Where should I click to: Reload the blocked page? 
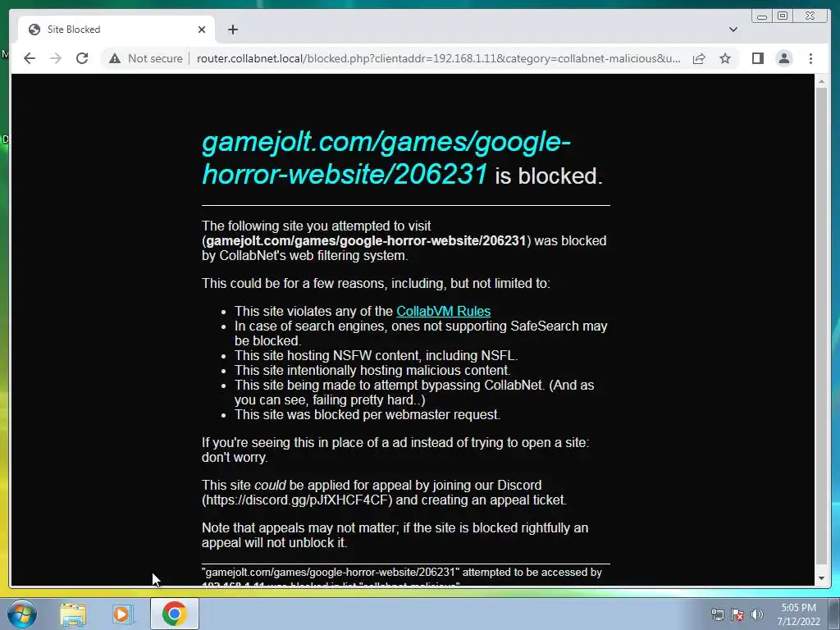click(82, 58)
